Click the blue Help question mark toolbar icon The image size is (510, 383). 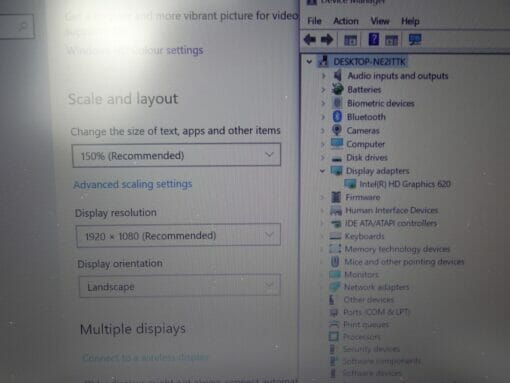coord(374,40)
